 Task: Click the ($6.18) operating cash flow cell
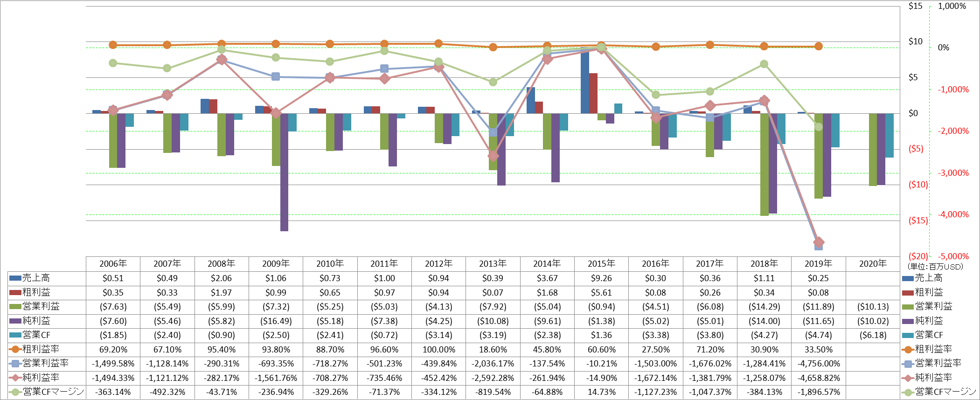(x=873, y=335)
